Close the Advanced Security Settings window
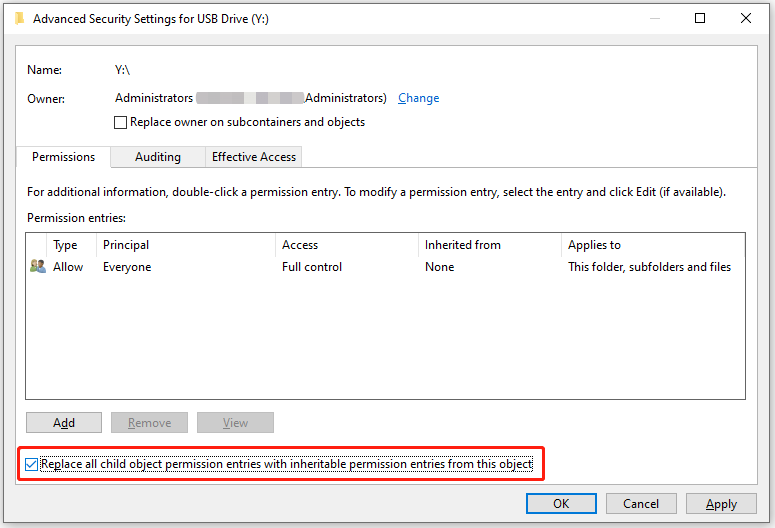The image size is (775, 528). [x=746, y=18]
